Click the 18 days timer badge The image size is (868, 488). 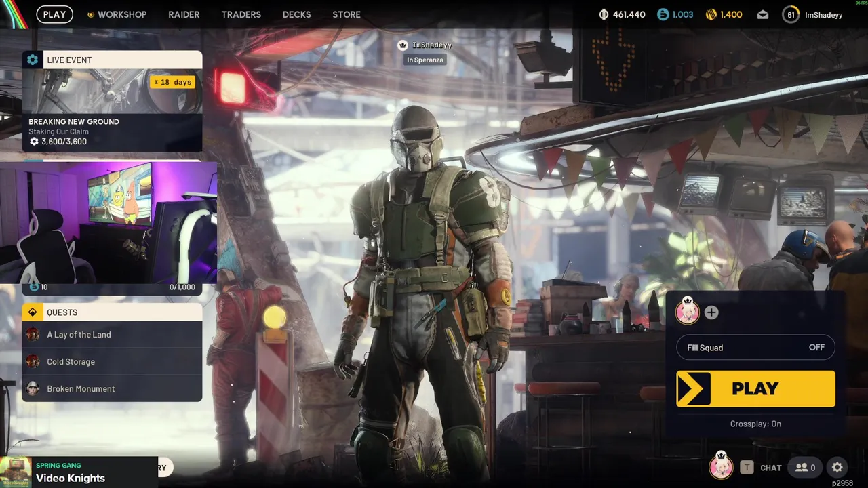173,82
